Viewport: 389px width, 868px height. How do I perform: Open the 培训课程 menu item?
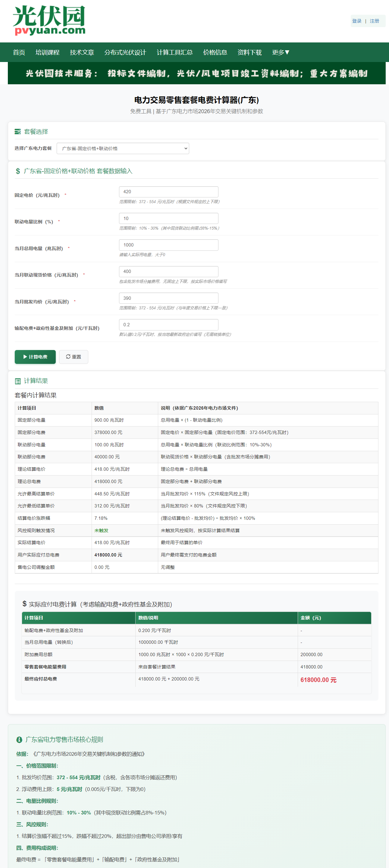click(47, 52)
